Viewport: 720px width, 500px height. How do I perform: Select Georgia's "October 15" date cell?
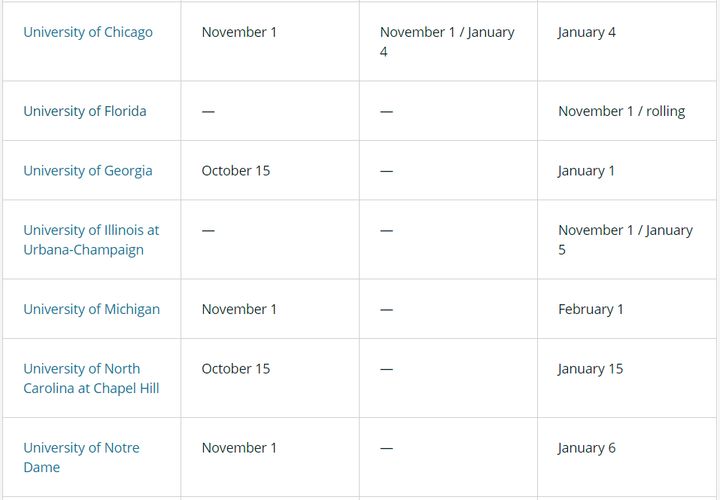236,170
